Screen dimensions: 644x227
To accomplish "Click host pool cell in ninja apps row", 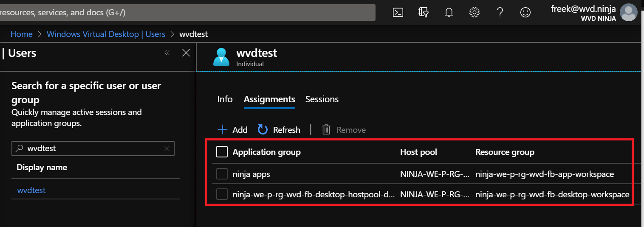I will [435, 174].
